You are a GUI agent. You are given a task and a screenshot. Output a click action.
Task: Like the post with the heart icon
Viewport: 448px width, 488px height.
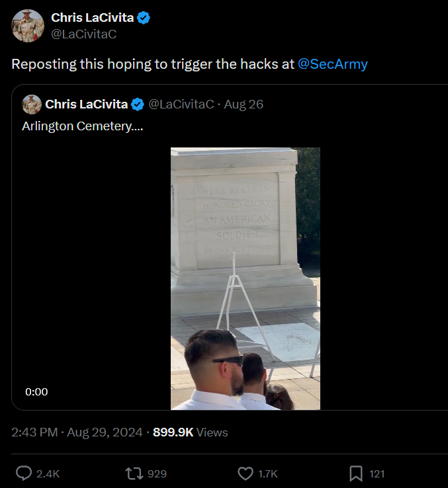(246, 473)
